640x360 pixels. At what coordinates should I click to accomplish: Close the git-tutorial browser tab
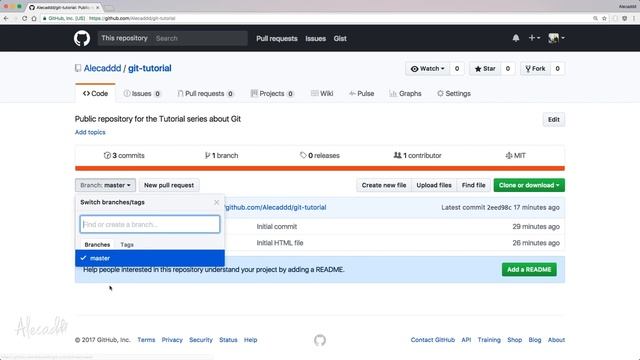click(x=98, y=7)
